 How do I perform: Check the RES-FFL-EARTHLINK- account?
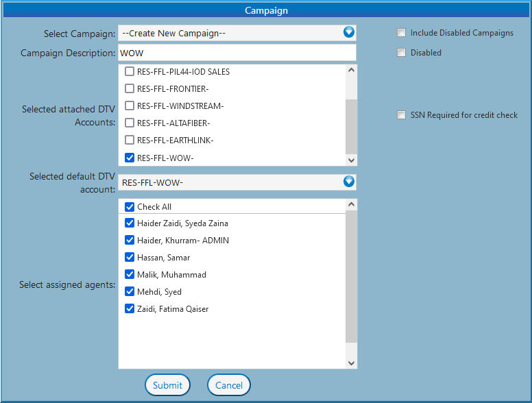tap(130, 141)
